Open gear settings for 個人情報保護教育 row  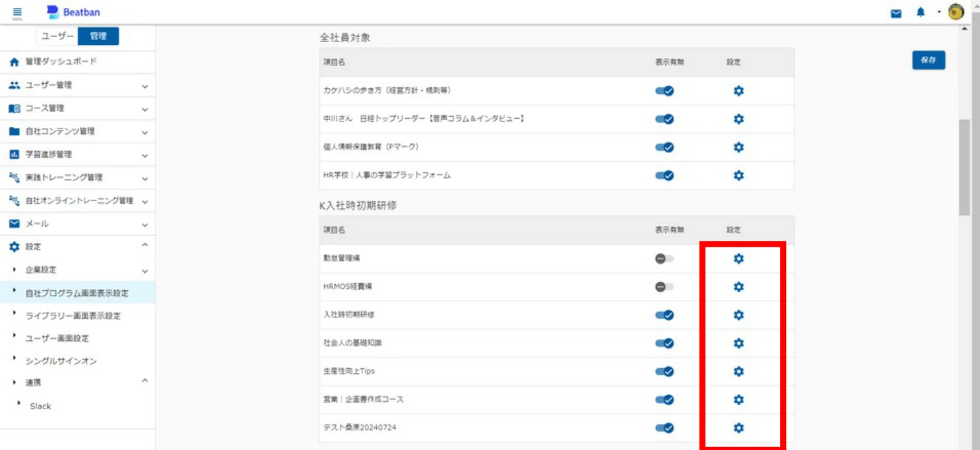(738, 147)
